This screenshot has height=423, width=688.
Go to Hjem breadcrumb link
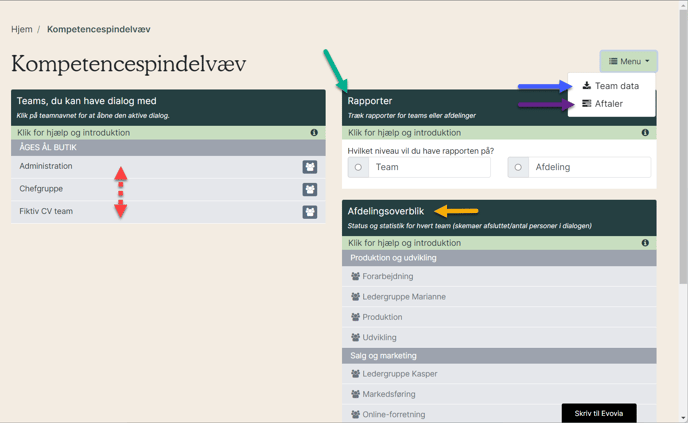[22, 29]
